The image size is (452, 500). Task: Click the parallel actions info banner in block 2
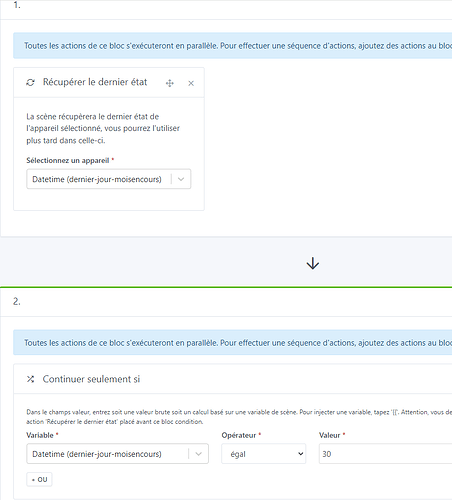point(233,343)
